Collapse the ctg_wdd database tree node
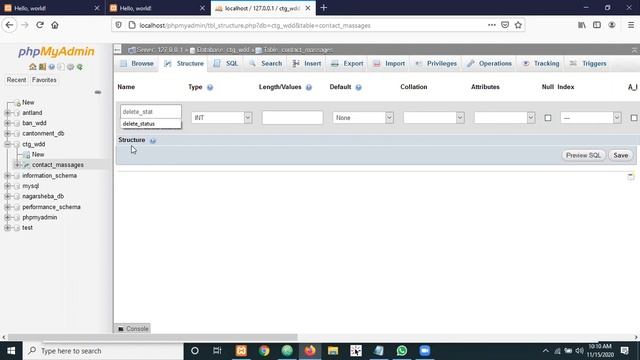The width and height of the screenshot is (640, 360). point(7,144)
